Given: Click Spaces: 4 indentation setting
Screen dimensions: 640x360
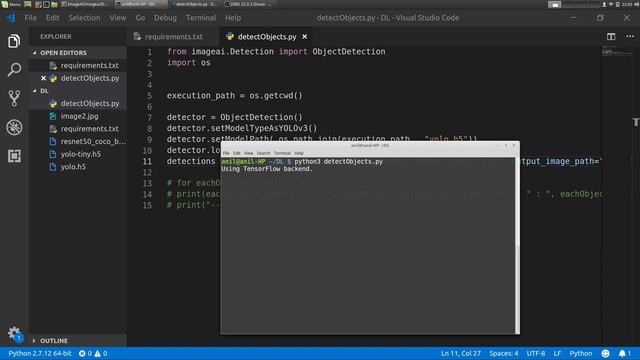Looking at the screenshot, I should tap(504, 353).
